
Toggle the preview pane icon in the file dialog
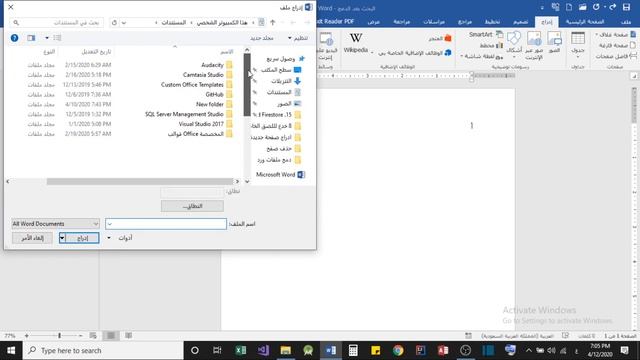click(31, 38)
